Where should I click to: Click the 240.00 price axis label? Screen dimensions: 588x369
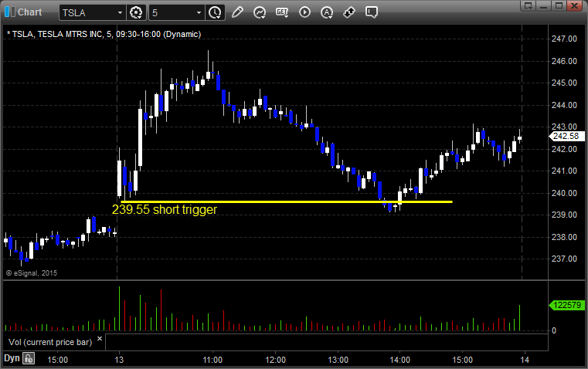click(x=564, y=193)
